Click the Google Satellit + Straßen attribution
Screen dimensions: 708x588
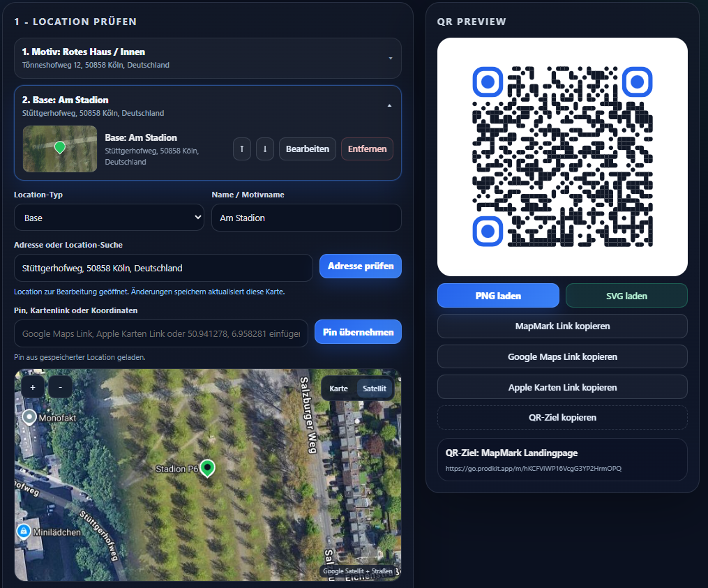pos(358,571)
